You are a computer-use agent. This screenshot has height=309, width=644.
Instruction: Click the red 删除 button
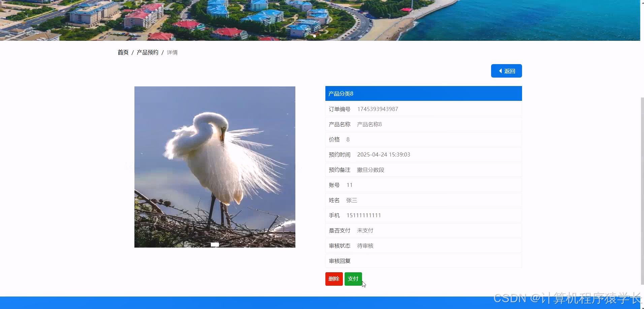[334, 279]
